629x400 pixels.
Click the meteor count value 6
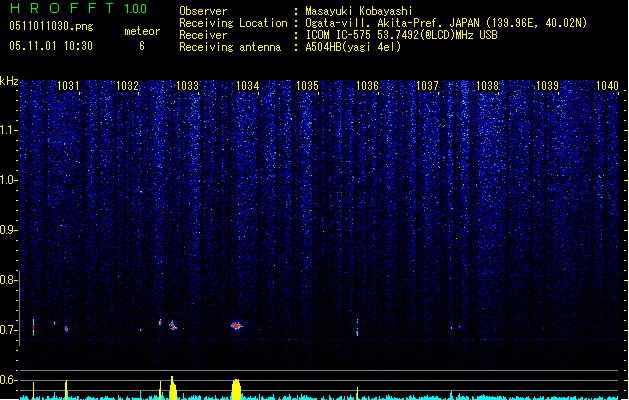[x=142, y=46]
